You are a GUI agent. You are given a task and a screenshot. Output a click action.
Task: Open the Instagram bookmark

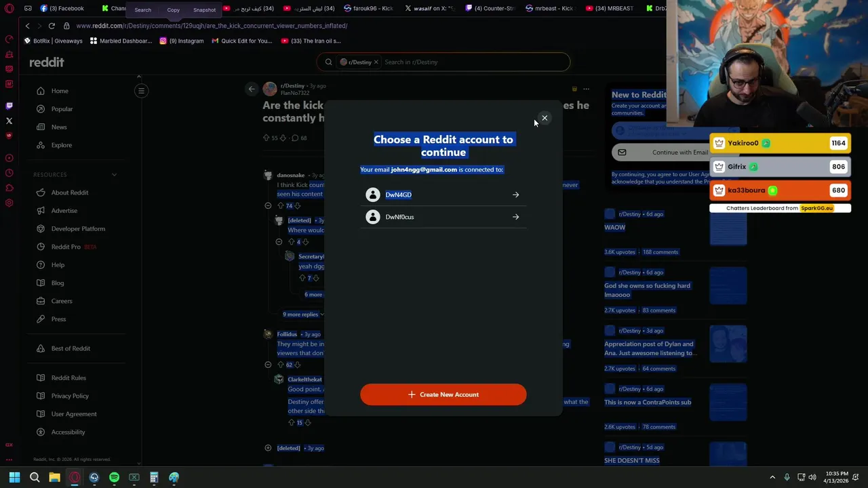(181, 41)
